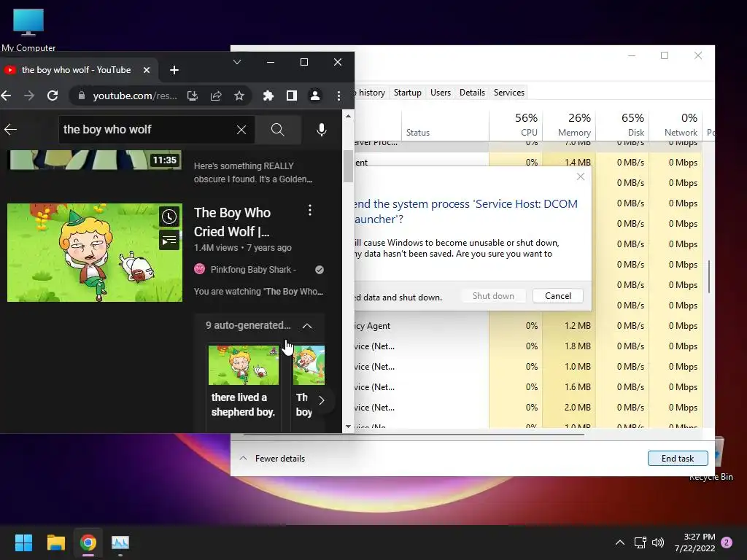Open Chrome profile avatar icon
Screen dimensions: 747x560
(x=315, y=96)
